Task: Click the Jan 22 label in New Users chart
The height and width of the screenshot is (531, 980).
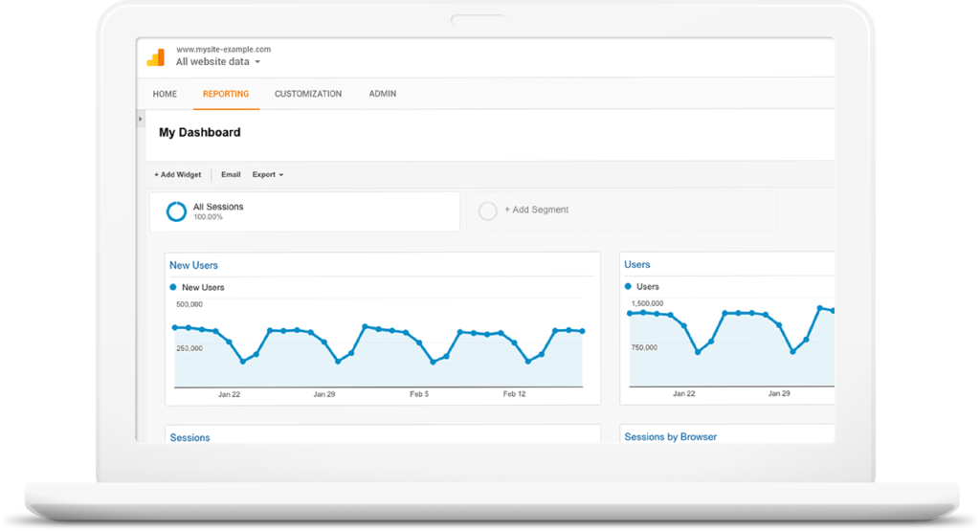Action: 230,395
